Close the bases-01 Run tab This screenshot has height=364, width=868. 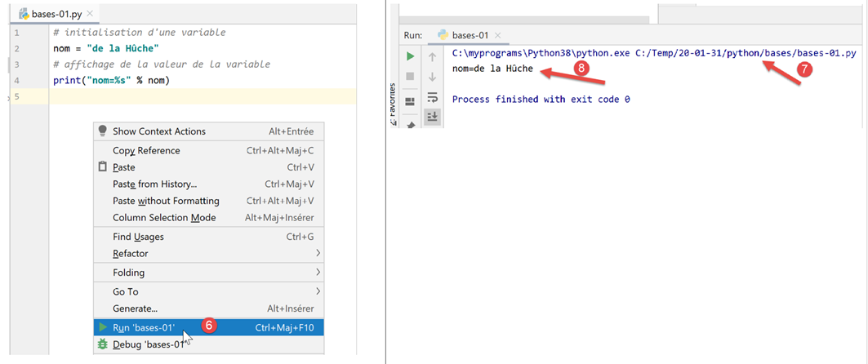point(498,35)
